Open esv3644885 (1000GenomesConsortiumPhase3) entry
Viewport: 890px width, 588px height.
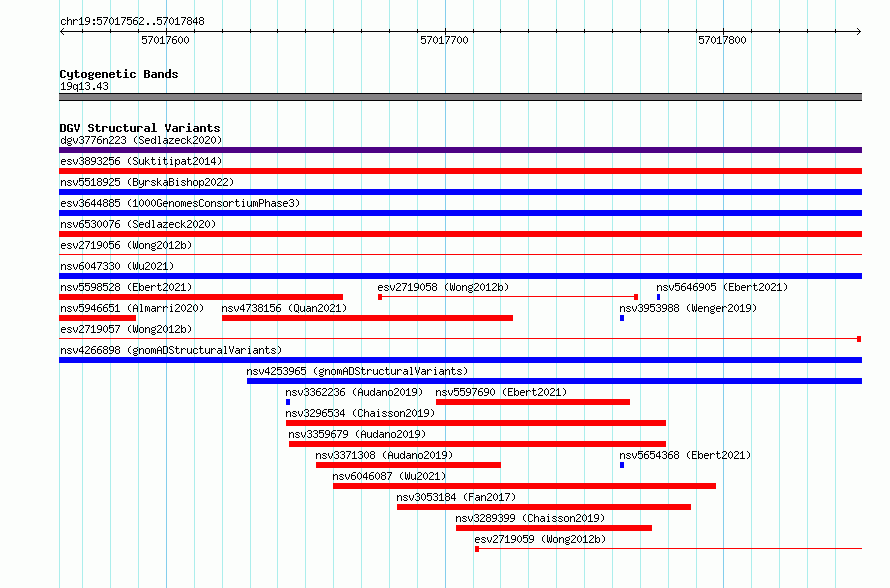[x=180, y=203]
